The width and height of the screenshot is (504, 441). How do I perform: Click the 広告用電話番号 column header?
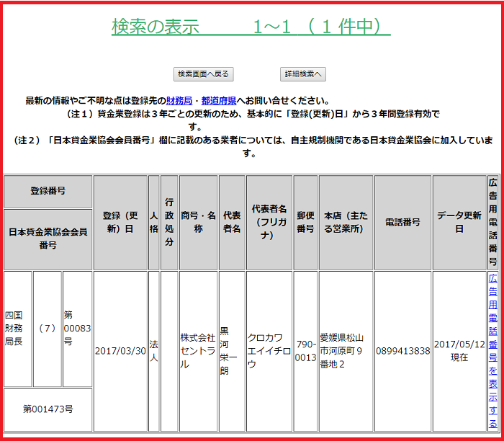pos(492,222)
